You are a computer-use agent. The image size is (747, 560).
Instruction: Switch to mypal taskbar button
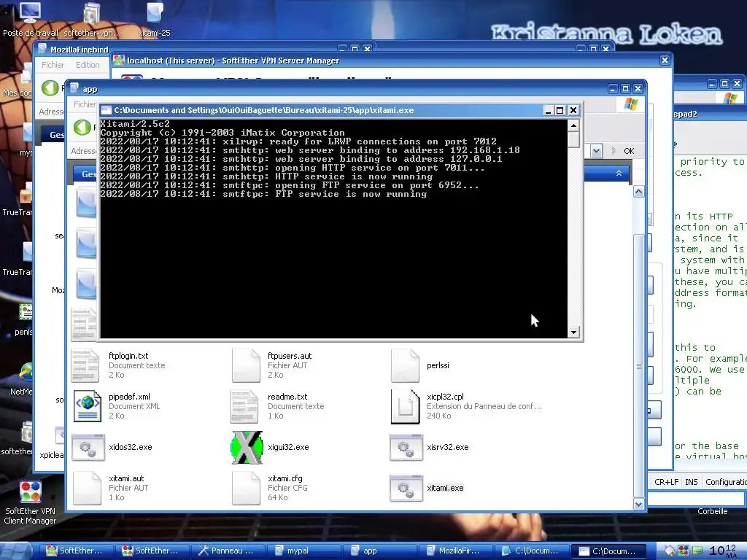pos(304,551)
